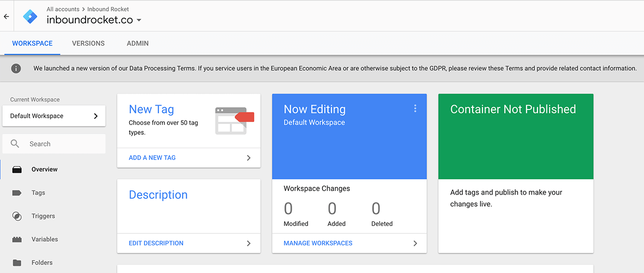
Task: Click the search magnifier icon
Action: click(15, 144)
